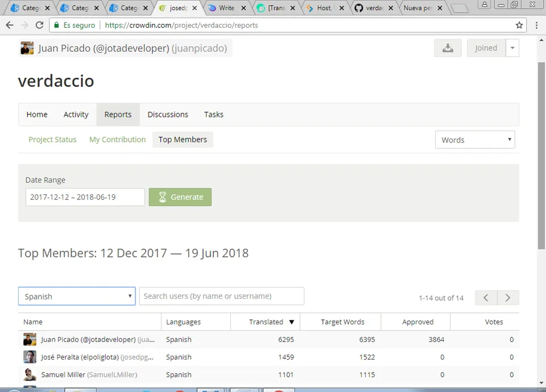
Task: Click the green Generate button
Action: coord(180,197)
